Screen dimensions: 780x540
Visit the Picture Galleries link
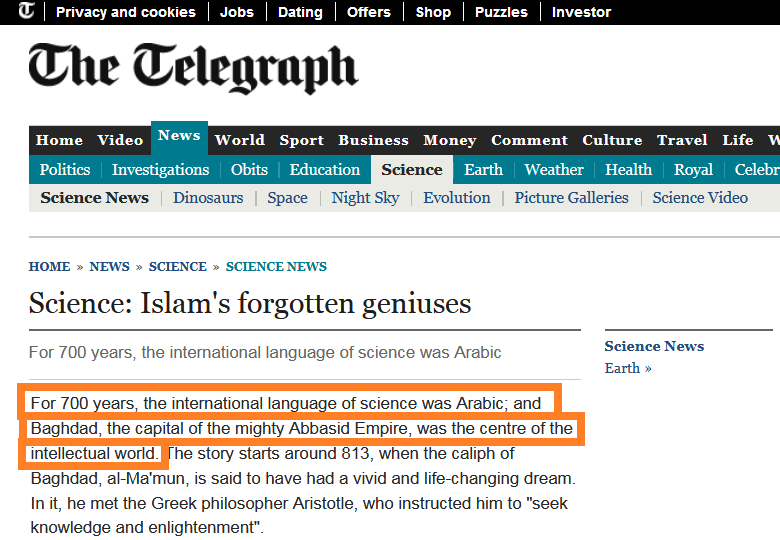tap(571, 198)
